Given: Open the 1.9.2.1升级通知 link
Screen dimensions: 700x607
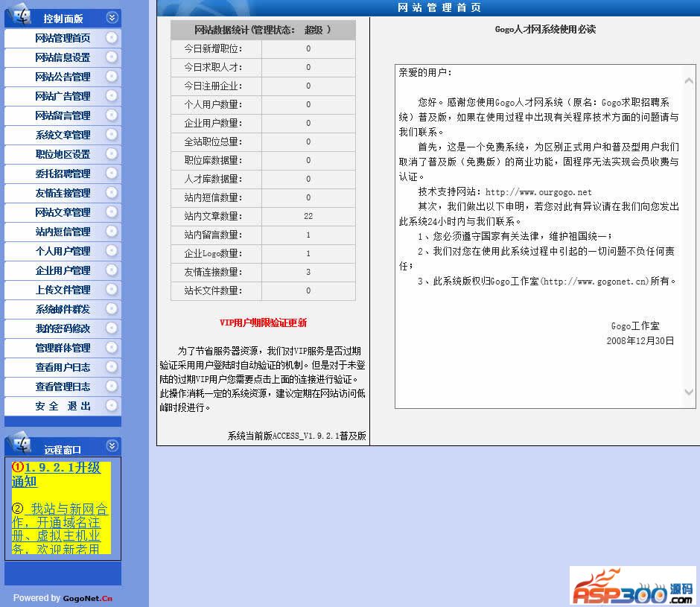Looking at the screenshot, I should click(56, 474).
